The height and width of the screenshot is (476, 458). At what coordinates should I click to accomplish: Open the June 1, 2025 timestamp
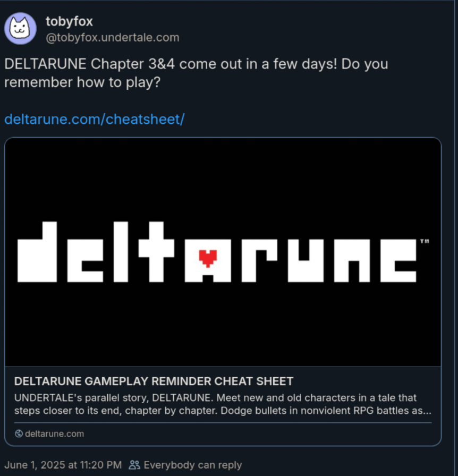63,465
